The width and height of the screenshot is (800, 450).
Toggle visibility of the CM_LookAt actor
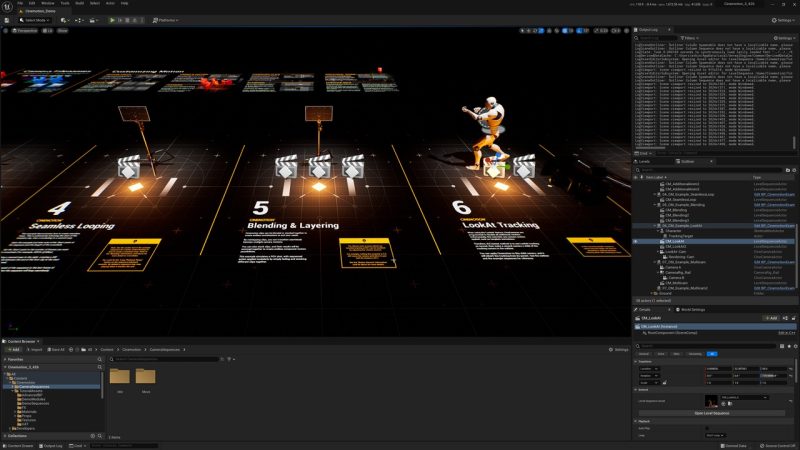636,241
